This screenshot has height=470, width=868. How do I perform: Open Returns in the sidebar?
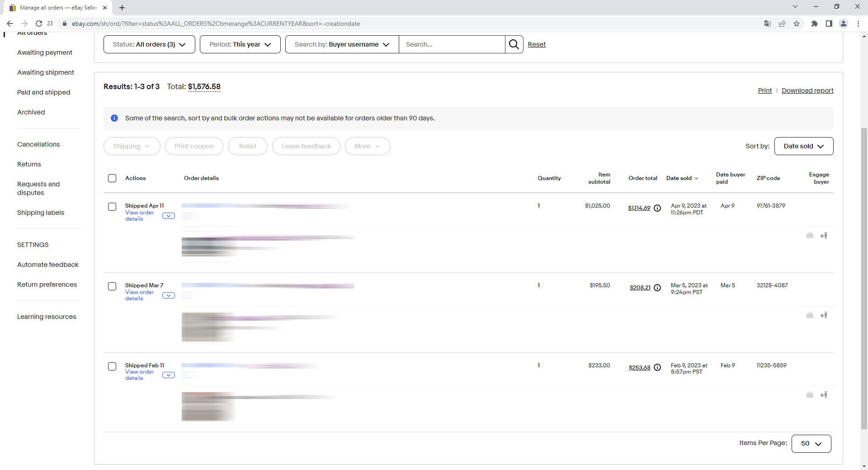pyautogui.click(x=29, y=164)
